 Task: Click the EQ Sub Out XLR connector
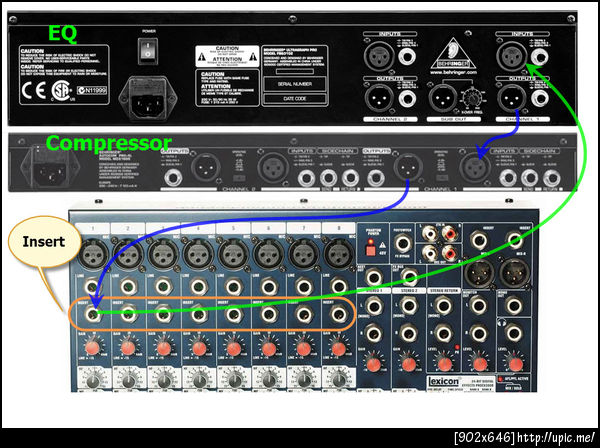(x=443, y=99)
